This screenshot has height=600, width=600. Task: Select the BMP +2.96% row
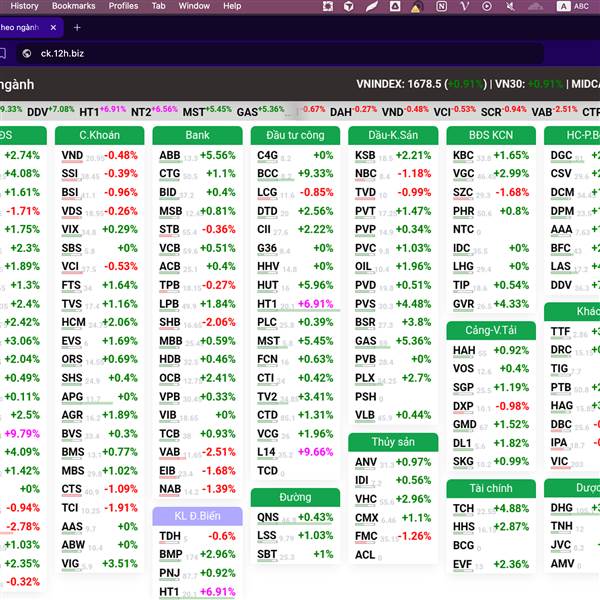coord(197,554)
